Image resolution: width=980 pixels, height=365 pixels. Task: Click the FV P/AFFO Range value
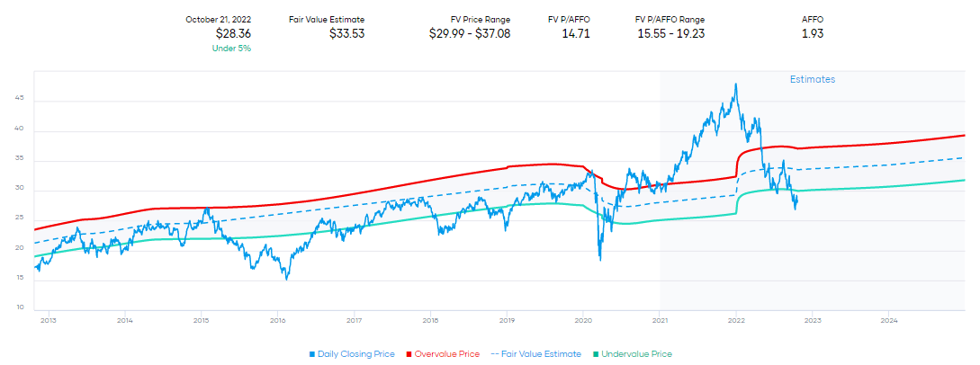670,34
